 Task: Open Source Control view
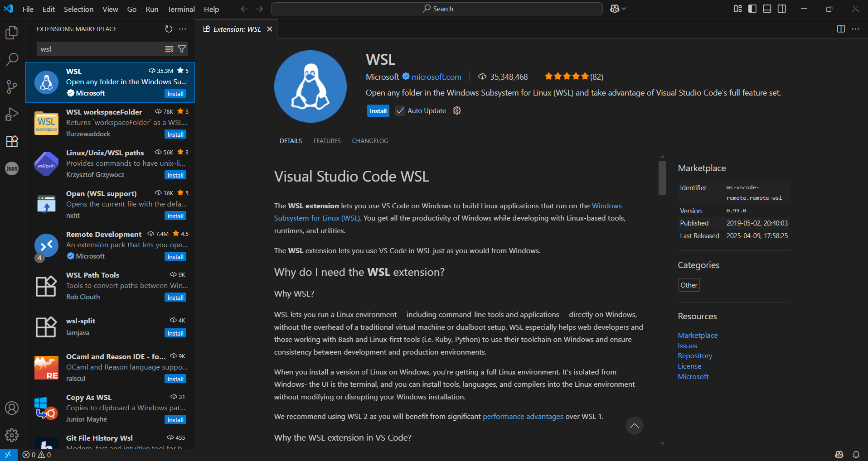(x=12, y=86)
